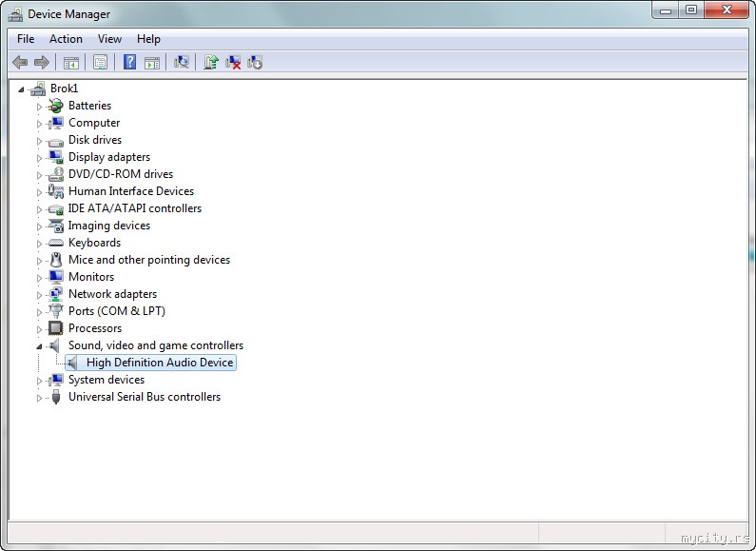This screenshot has width=756, height=551.
Task: Click the blue Help question mark icon
Action: coord(129,62)
